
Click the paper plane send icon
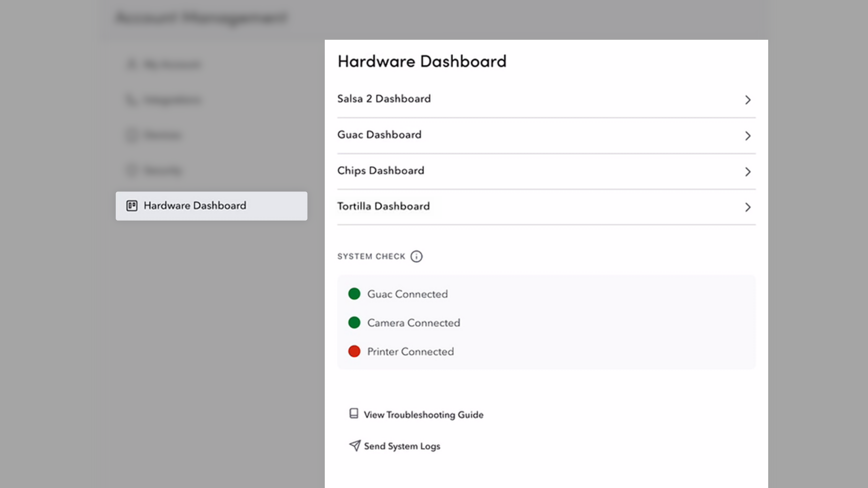(355, 446)
